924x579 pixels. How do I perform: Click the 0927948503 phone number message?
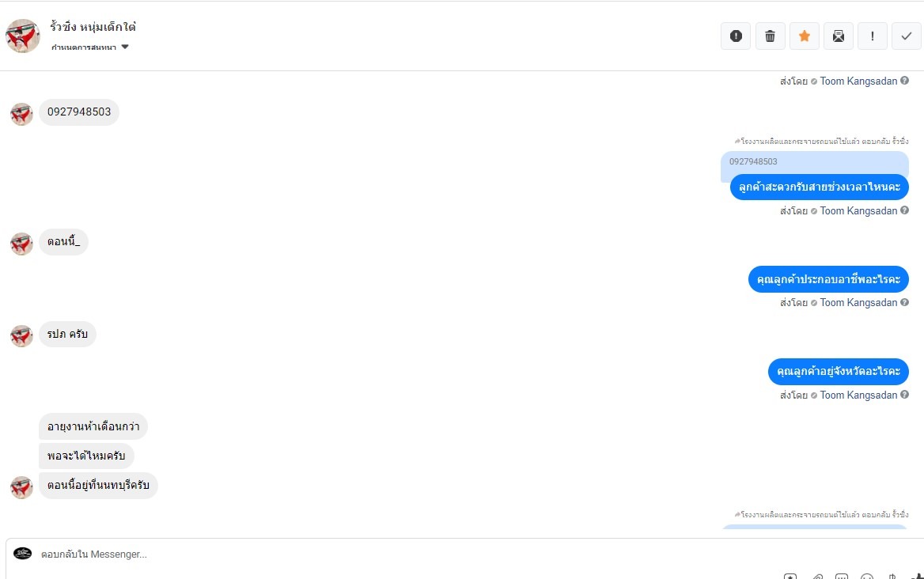79,112
